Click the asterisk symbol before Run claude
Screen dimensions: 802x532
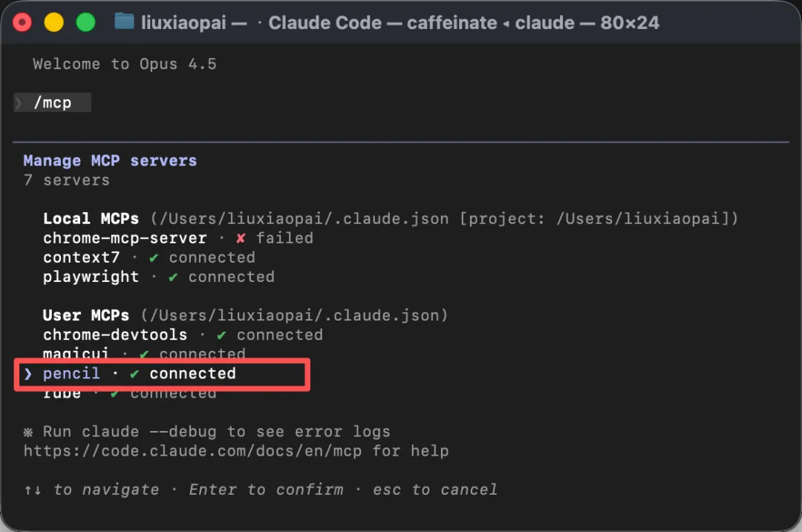tap(28, 433)
